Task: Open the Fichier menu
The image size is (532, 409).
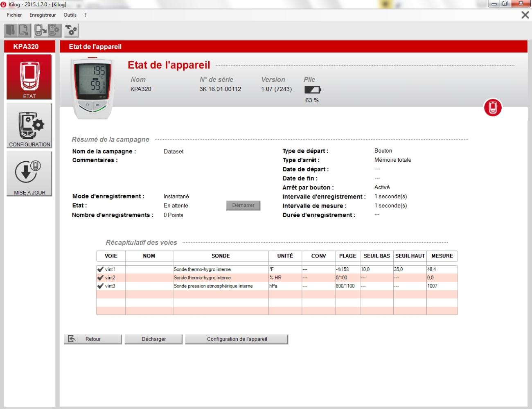Action: 14,15
